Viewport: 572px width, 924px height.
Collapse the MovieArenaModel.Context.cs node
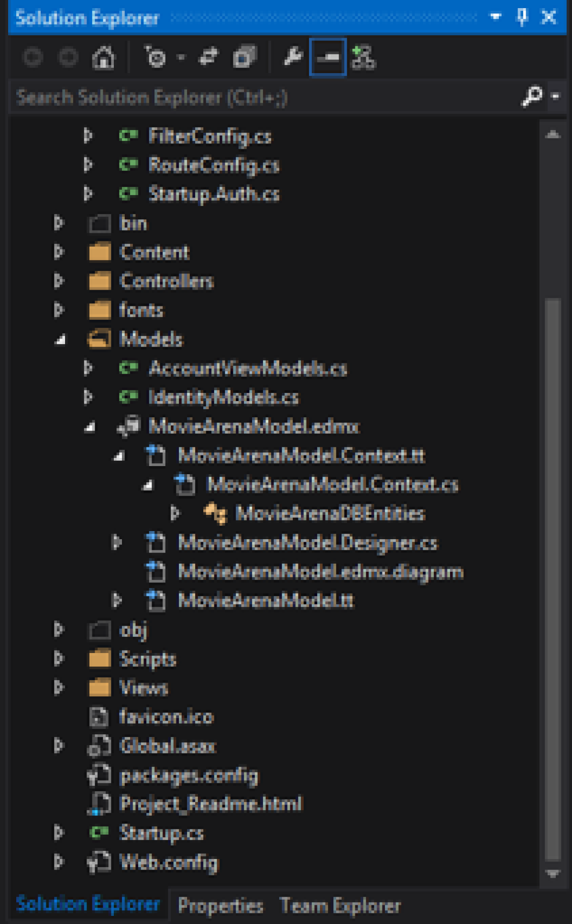point(147,485)
